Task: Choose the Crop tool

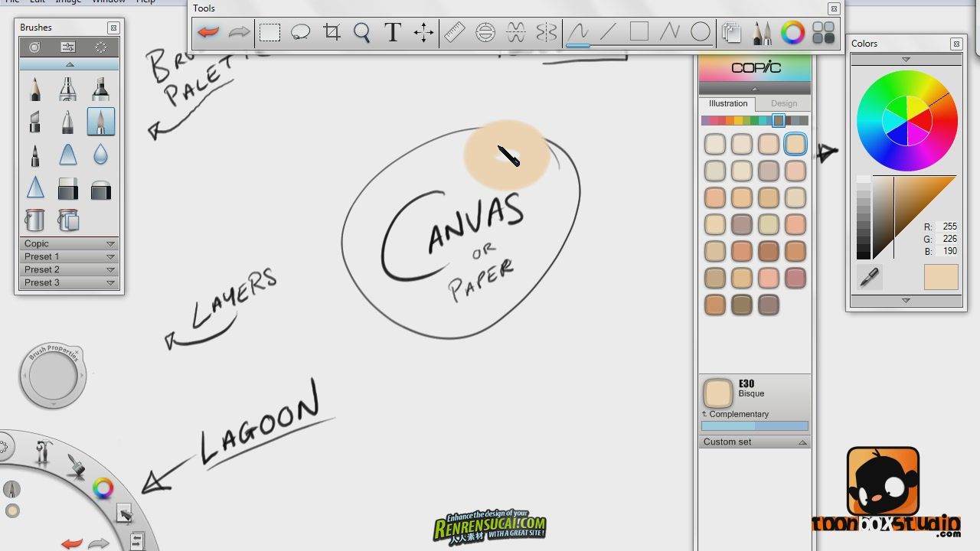Action: point(332,32)
